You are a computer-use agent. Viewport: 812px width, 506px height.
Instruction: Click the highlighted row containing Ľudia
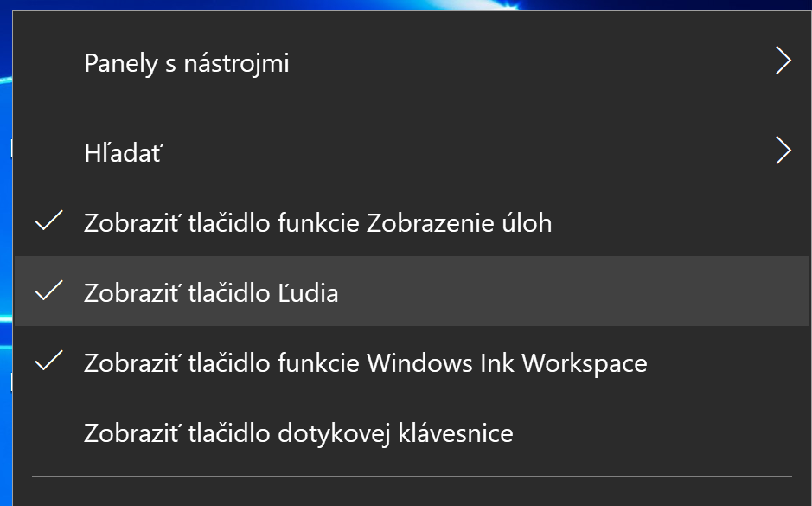pos(411,291)
